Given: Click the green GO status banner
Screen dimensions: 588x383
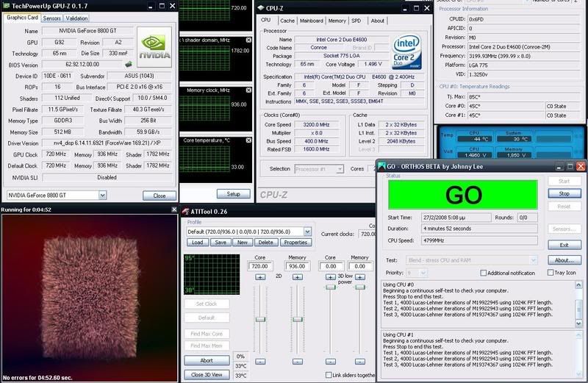Looking at the screenshot, I should tap(463, 195).
